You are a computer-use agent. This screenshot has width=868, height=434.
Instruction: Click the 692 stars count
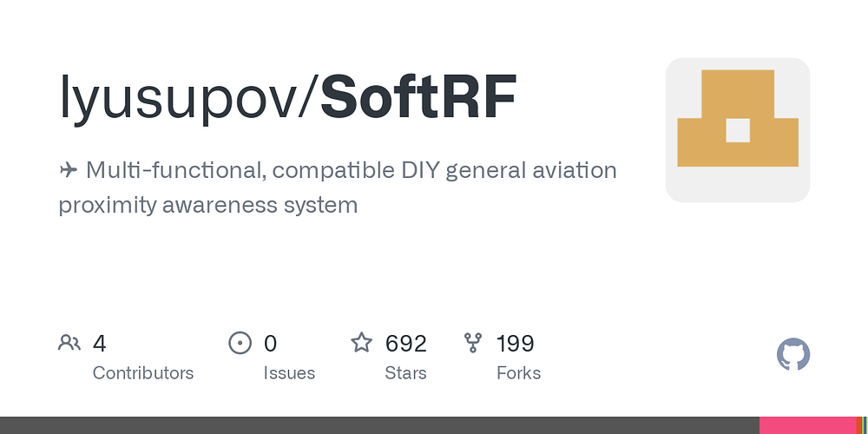[x=405, y=344]
